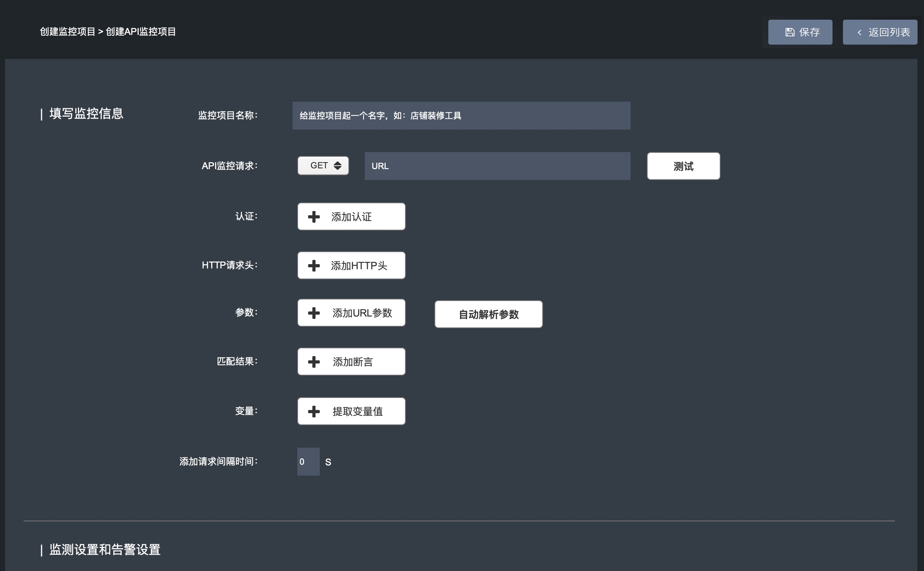Click the 保存 button label
This screenshot has width=924, height=571.
point(809,32)
